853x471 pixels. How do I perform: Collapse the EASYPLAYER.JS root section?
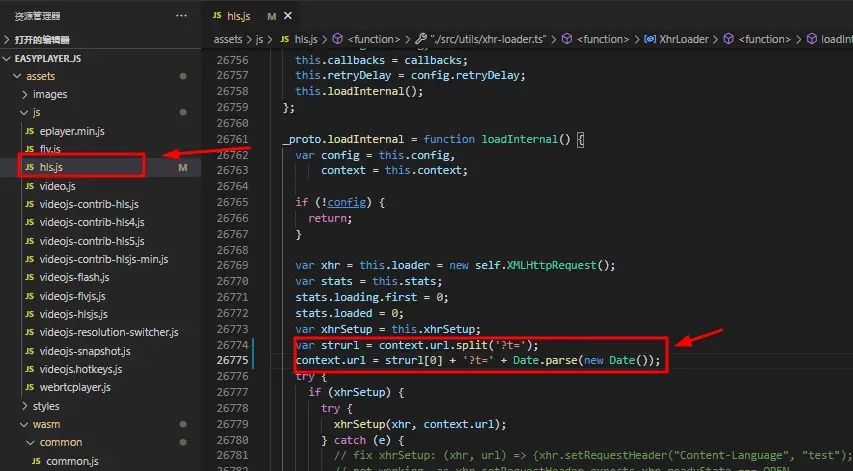(8, 58)
